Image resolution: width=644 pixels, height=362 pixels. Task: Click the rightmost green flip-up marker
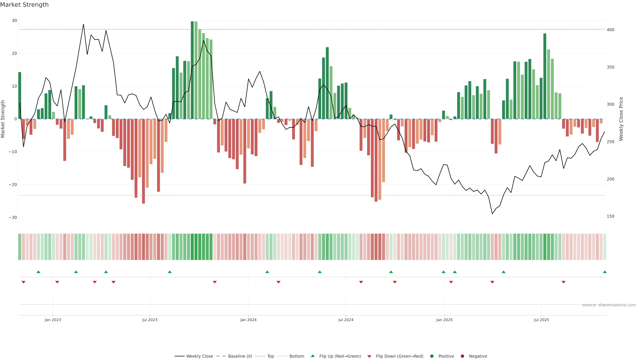(604, 272)
